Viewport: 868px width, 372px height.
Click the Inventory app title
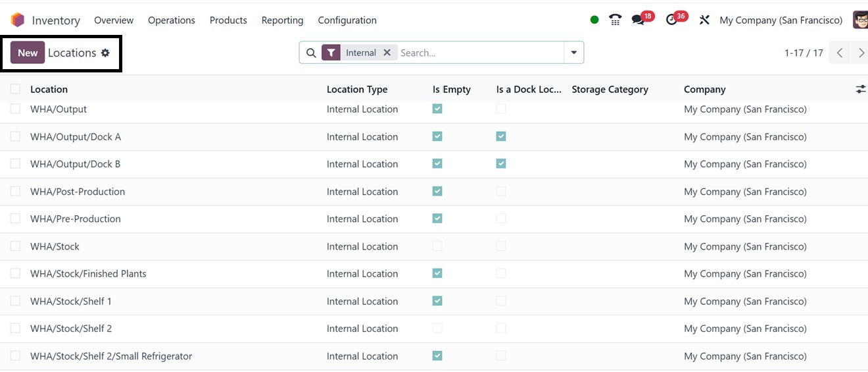point(56,20)
